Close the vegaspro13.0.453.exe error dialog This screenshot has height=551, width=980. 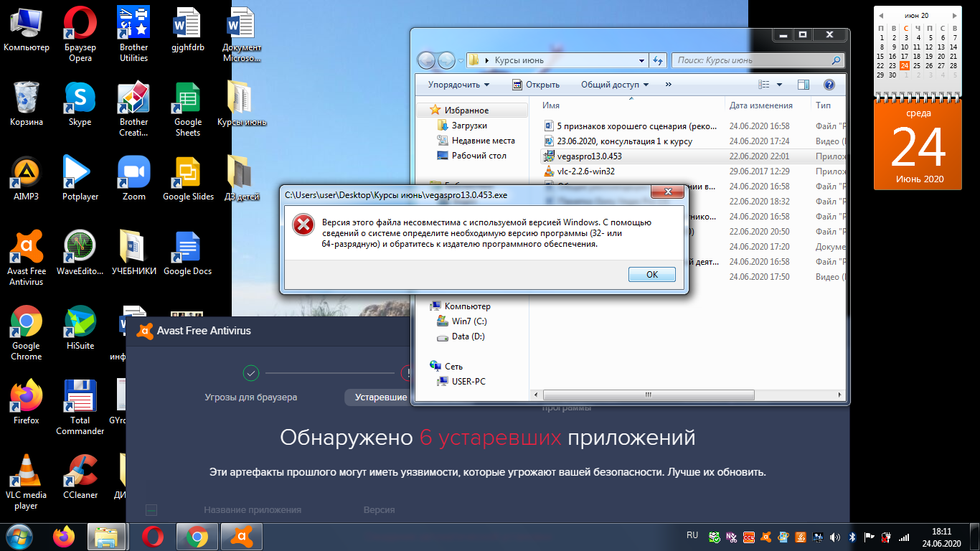tap(666, 192)
